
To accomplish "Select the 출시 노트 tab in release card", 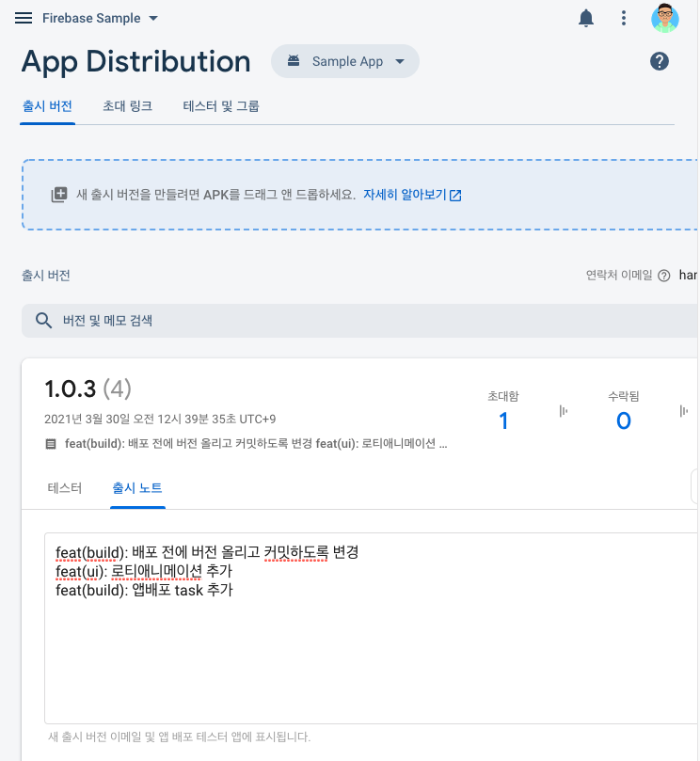I will (x=137, y=488).
